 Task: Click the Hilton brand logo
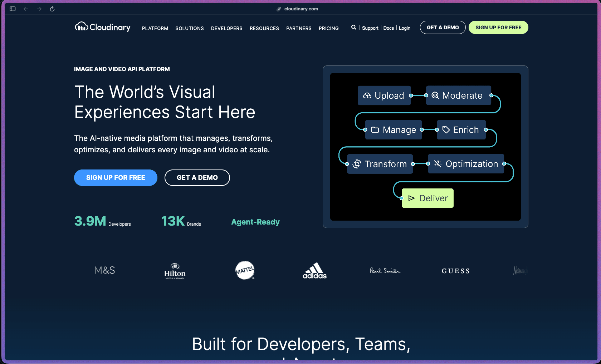[x=175, y=271]
